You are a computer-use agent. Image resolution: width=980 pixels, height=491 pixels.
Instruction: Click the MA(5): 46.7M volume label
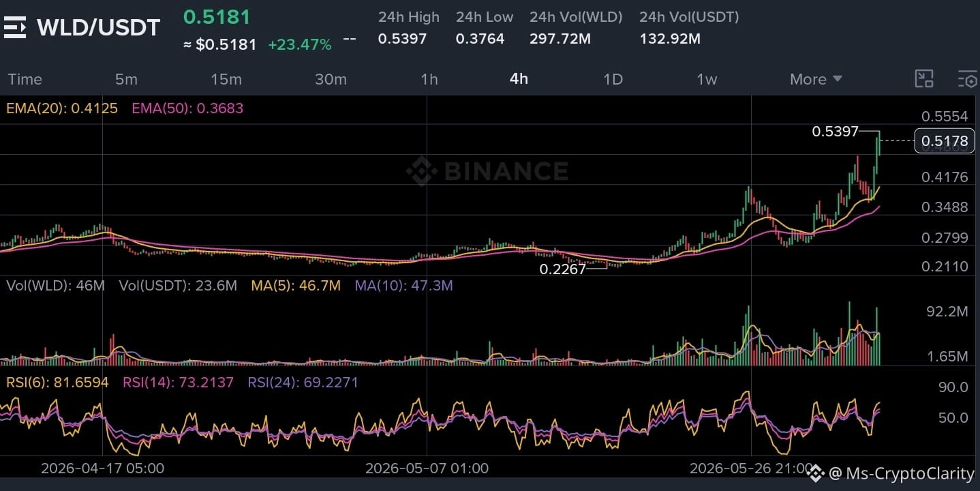point(296,285)
